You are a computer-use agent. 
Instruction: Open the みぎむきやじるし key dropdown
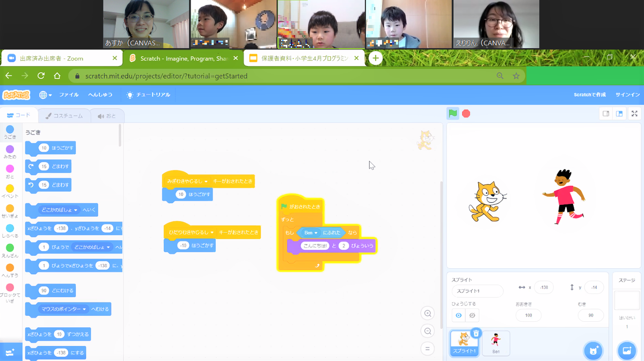(x=206, y=182)
